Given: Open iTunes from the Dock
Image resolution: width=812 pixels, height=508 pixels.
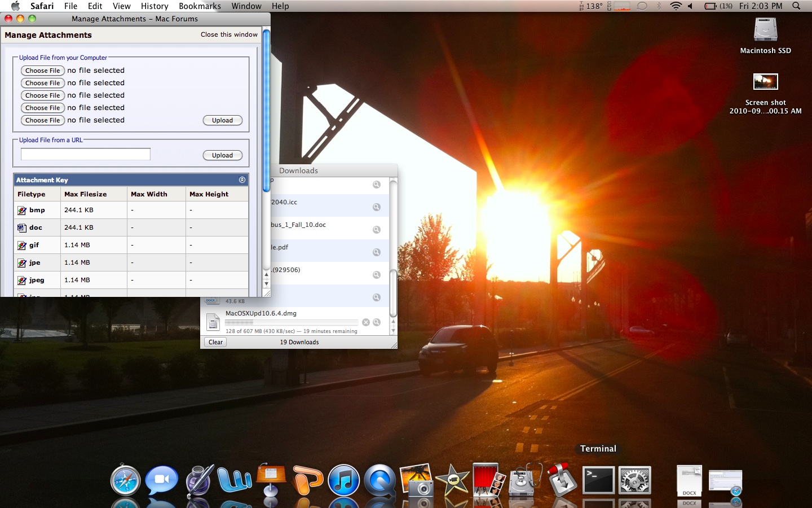Looking at the screenshot, I should tap(343, 480).
